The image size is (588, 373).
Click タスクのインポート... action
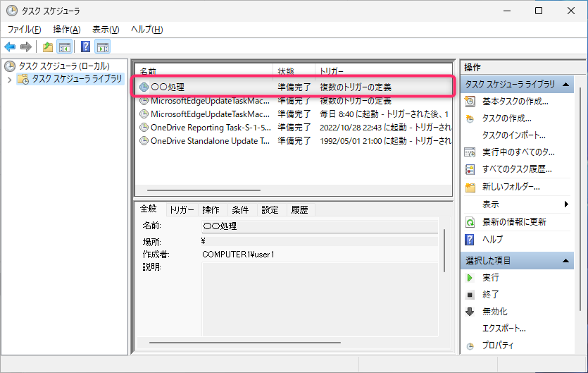(514, 135)
